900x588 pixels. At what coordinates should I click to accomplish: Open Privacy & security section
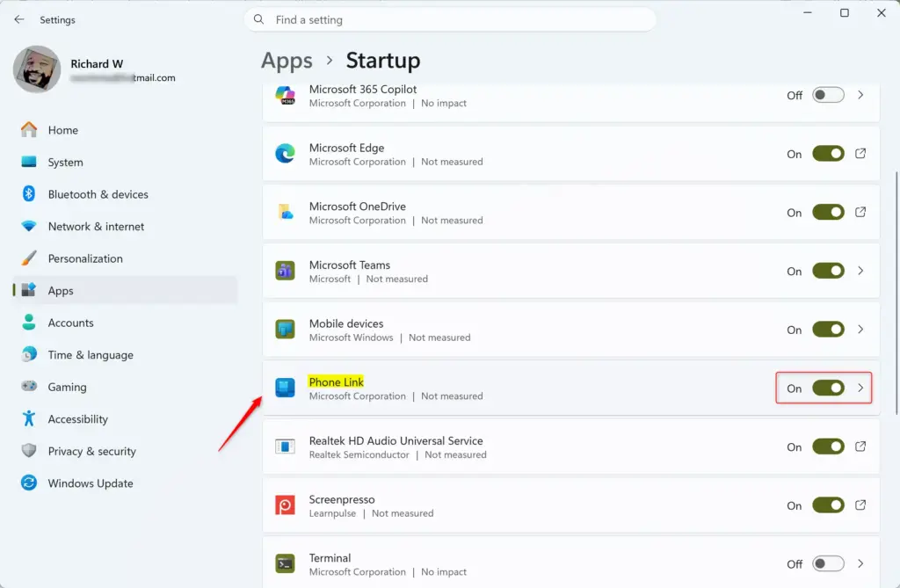125,451
